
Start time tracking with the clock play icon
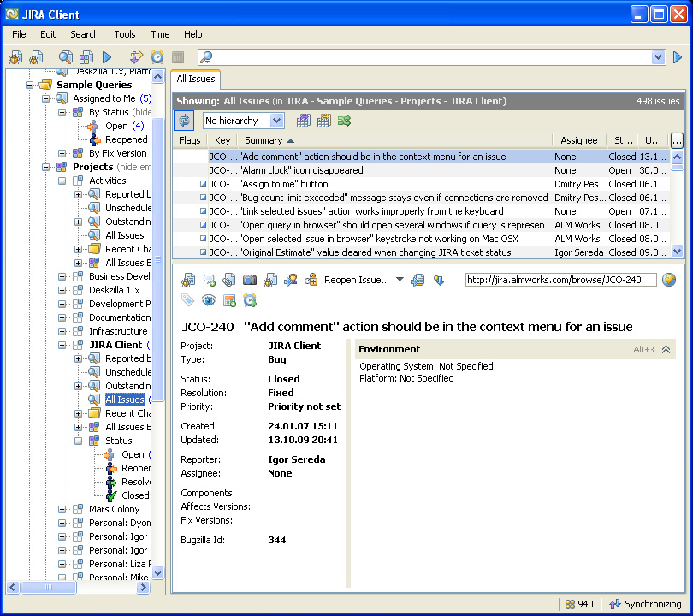tap(250, 300)
